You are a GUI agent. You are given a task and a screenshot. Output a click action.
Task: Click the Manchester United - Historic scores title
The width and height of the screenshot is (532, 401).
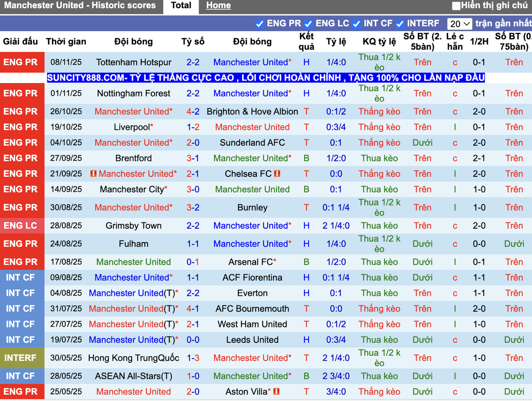(x=80, y=6)
